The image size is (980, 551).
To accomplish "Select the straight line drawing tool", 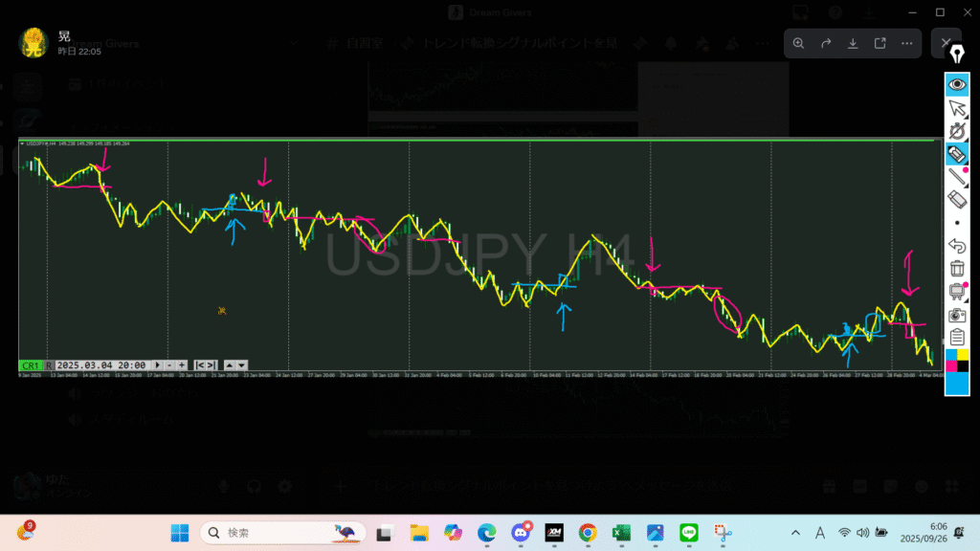I will (x=957, y=176).
